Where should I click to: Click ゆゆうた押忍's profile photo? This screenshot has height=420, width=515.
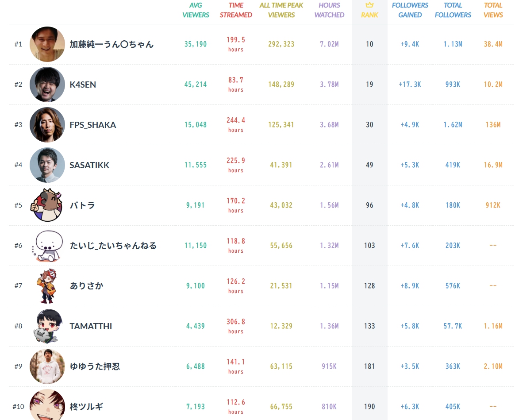tap(47, 366)
